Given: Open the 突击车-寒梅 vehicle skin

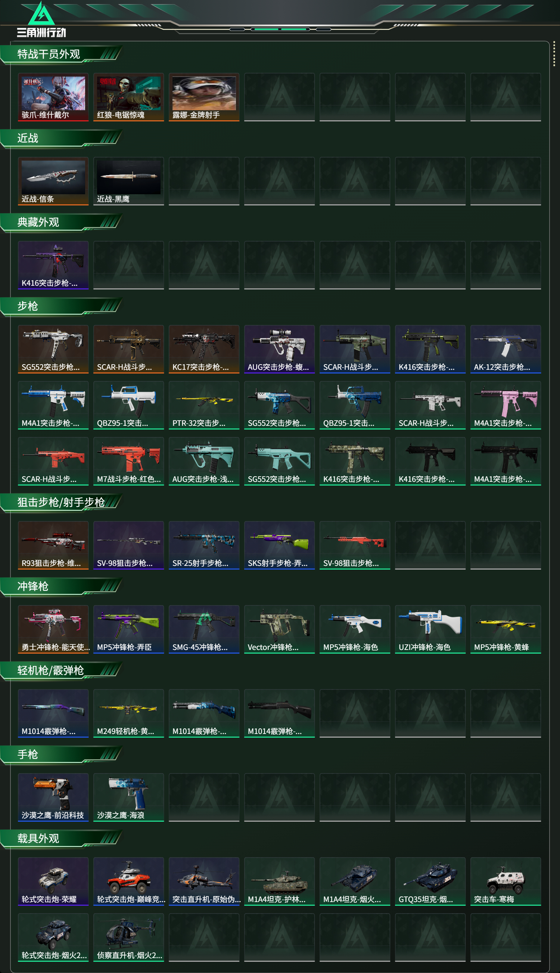Looking at the screenshot, I should click(x=505, y=881).
